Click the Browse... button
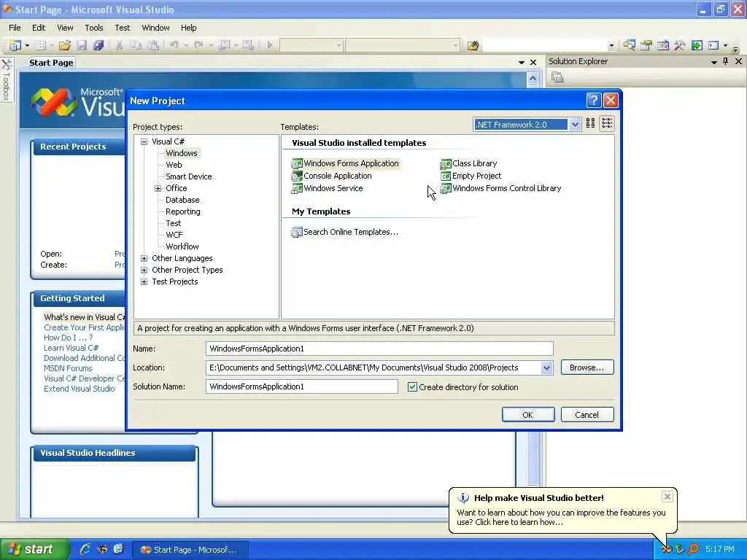Viewport: 747px width, 560px height. click(587, 367)
